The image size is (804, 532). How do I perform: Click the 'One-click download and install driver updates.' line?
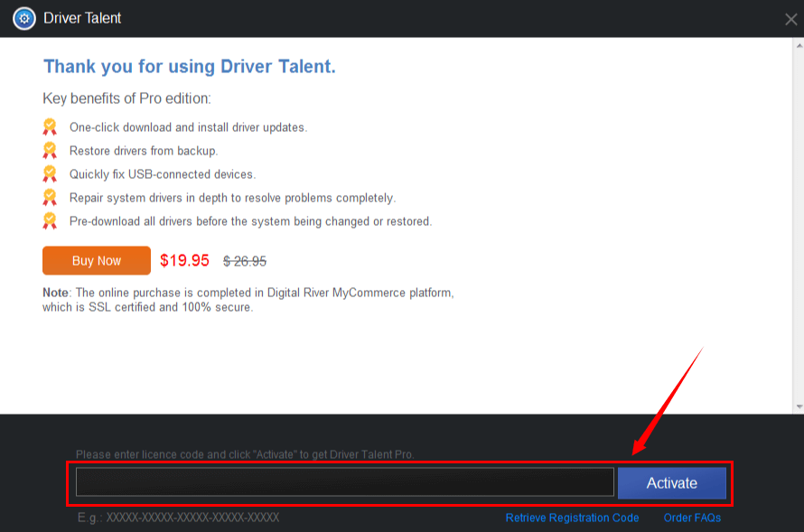click(188, 127)
